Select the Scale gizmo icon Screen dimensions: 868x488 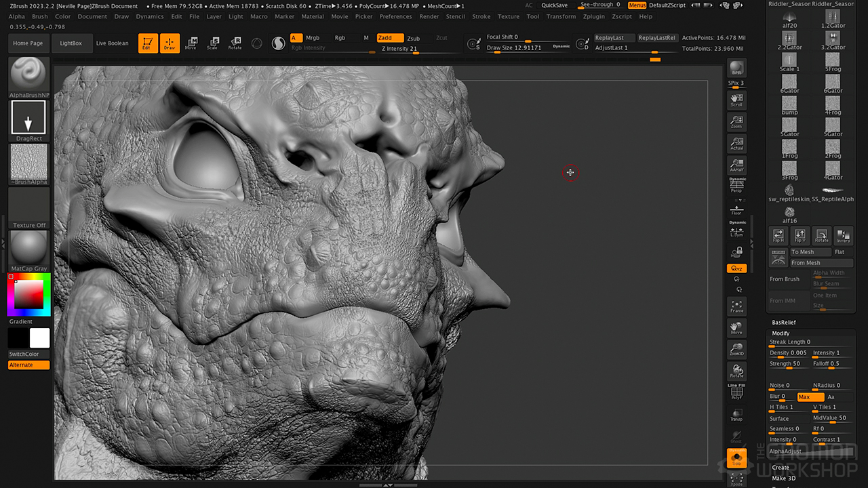click(212, 43)
